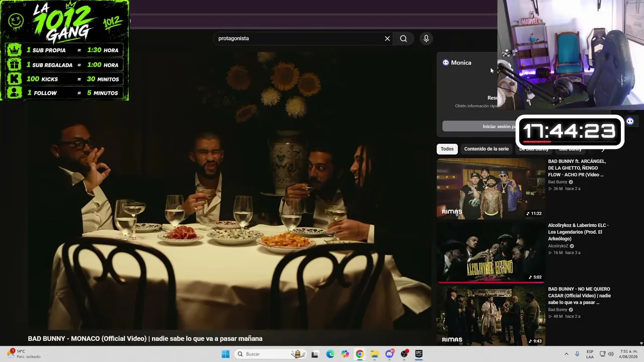Open the 'ACHO PR' video title
The width and height of the screenshot is (644, 362).
pyautogui.click(x=577, y=168)
